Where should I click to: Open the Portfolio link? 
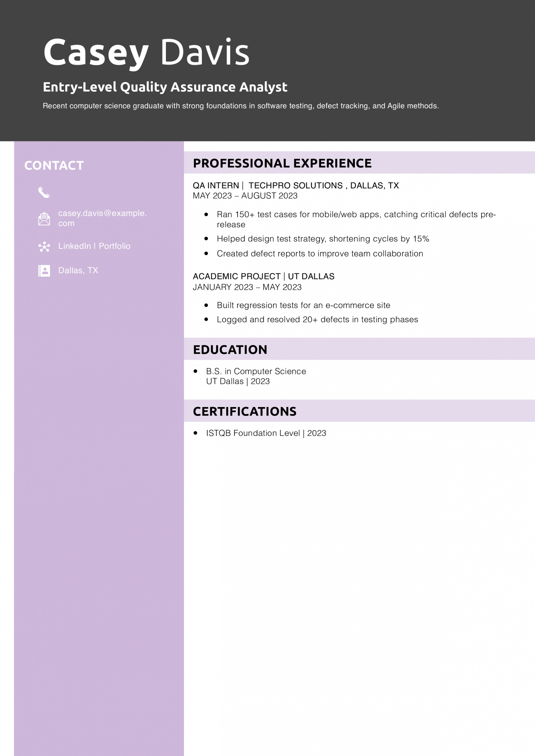[x=114, y=246]
